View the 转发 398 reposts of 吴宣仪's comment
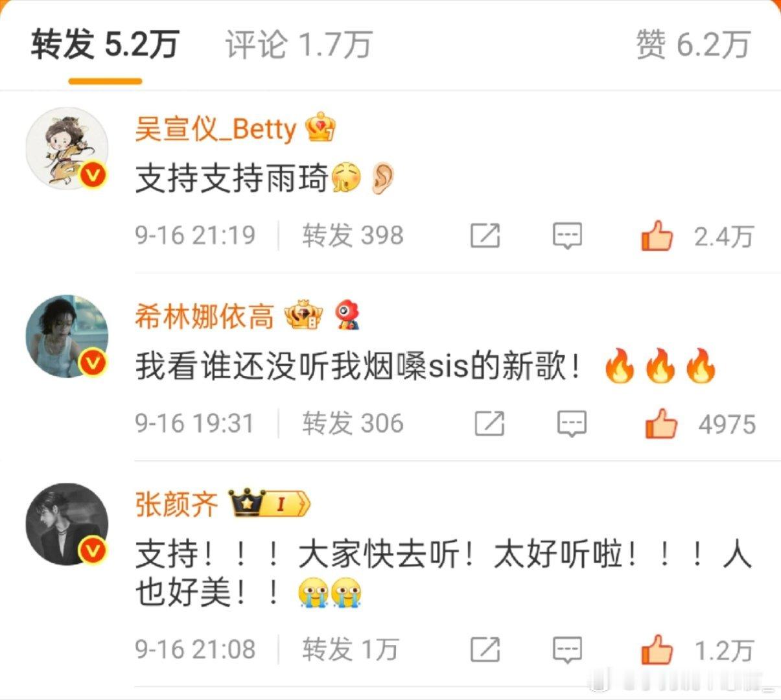The width and height of the screenshot is (781, 700). click(353, 235)
